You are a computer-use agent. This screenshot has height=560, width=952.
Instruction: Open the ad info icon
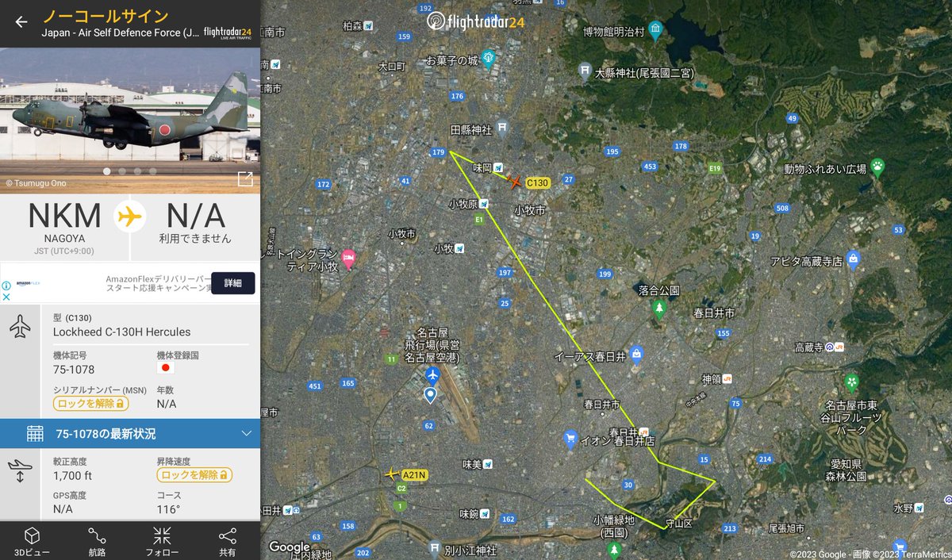(x=6, y=286)
